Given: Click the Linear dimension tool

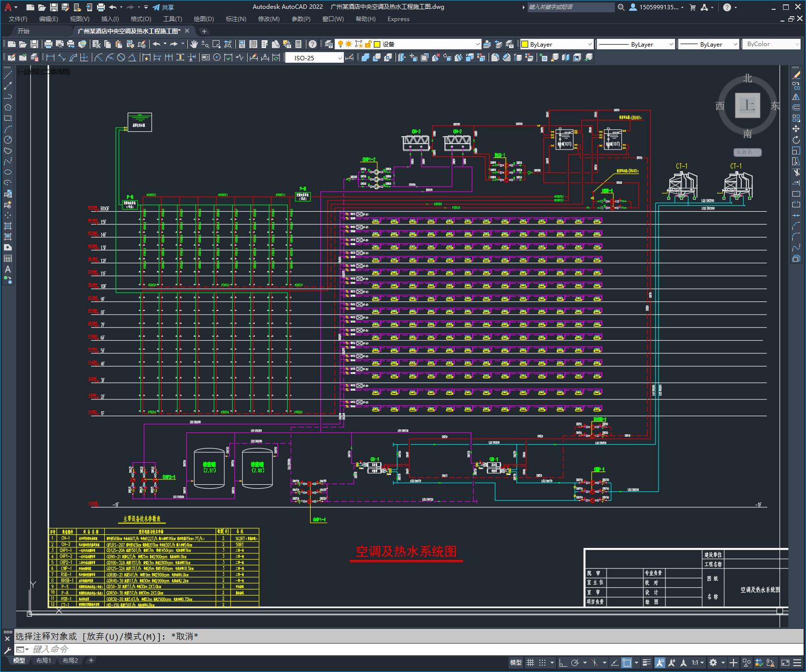Looking at the screenshot, I should [x=50, y=58].
